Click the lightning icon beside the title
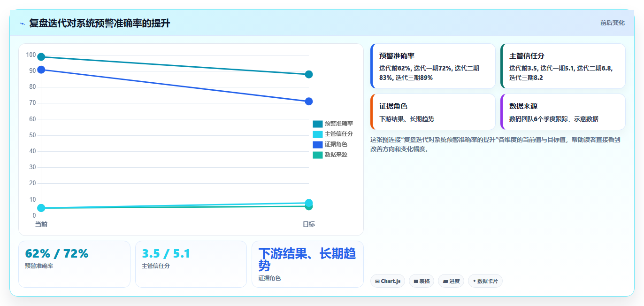644x306 pixels. coord(22,24)
